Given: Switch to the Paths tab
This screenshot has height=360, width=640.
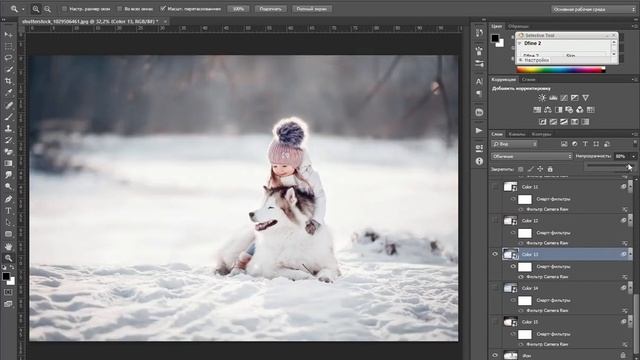Looking at the screenshot, I should pos(541,134).
